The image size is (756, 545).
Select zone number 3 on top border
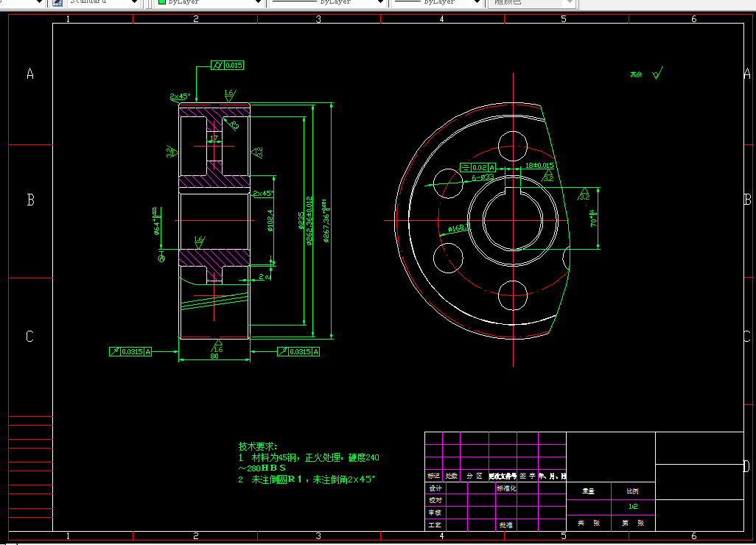[x=318, y=19]
